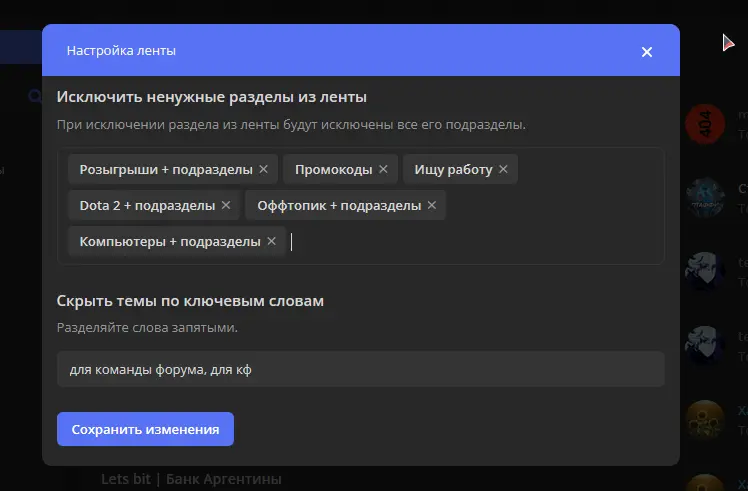The width and height of the screenshot is (748, 491).
Task: Click Сохранить изменения button
Action: click(145, 429)
